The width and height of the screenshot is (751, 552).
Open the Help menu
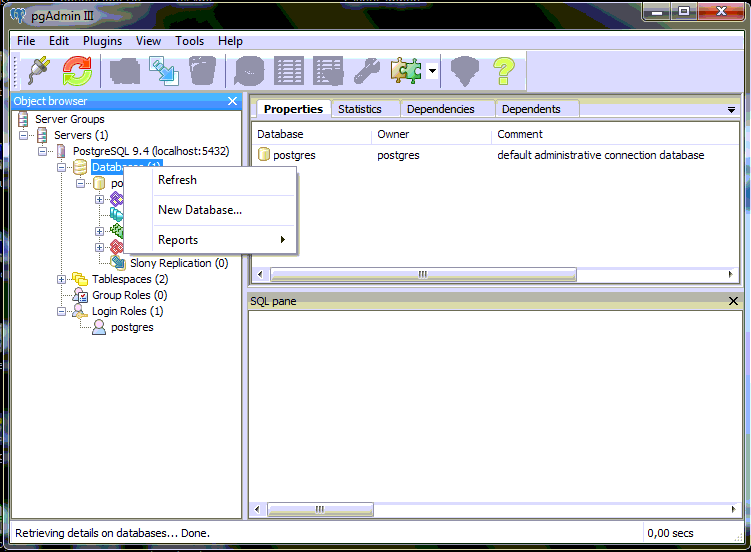[230, 41]
